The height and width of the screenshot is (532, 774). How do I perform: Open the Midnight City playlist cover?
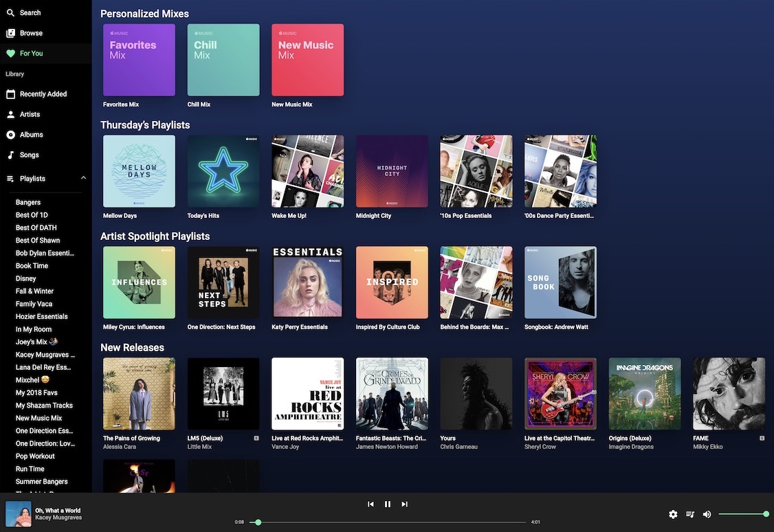[392, 171]
